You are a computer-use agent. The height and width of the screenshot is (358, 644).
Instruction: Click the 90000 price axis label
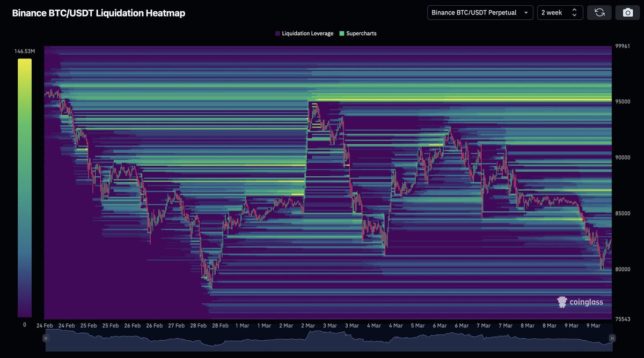623,158
